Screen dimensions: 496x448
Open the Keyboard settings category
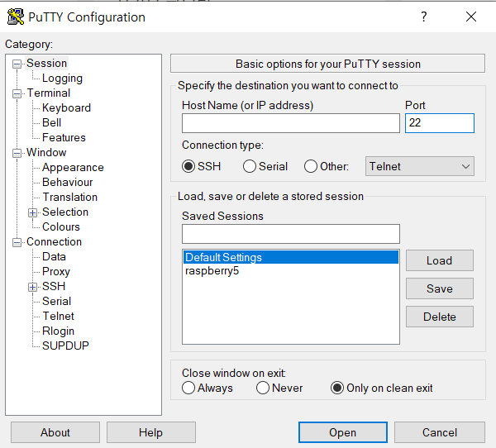(x=66, y=107)
